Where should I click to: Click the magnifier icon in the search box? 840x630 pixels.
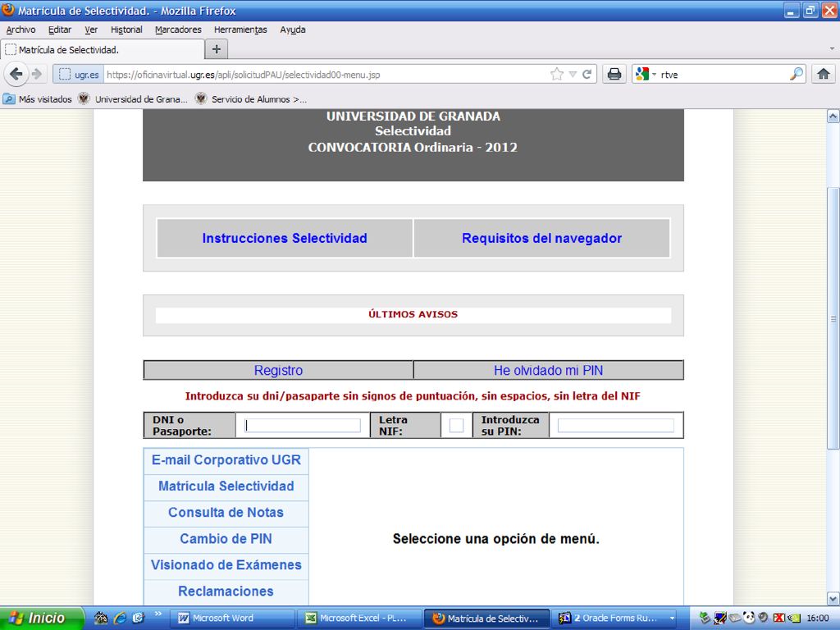pyautogui.click(x=797, y=74)
